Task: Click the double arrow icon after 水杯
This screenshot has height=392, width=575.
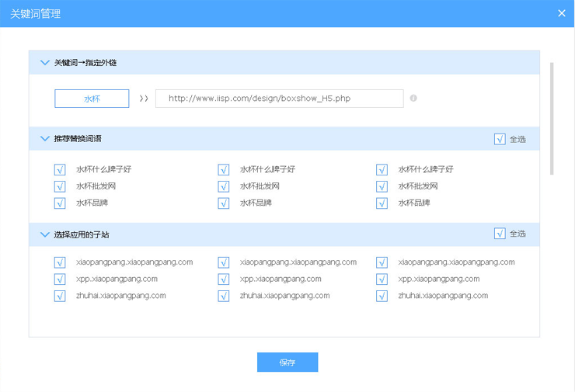Action: click(143, 99)
